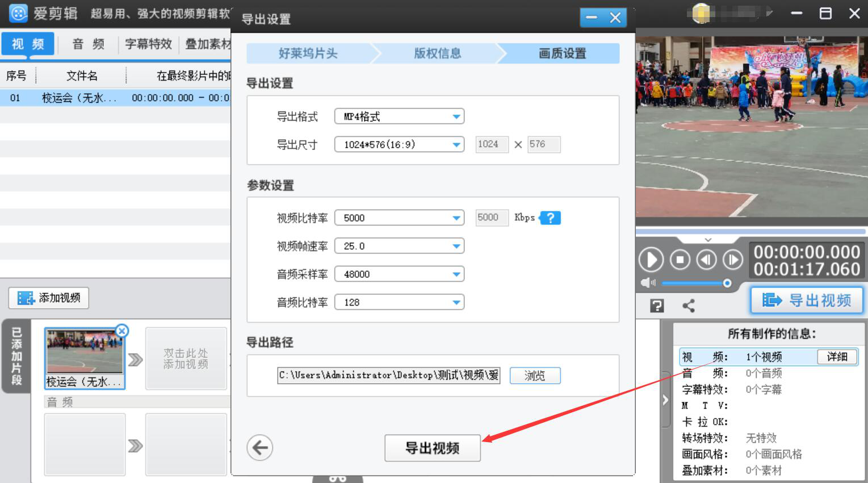
Task: Open help via the question mark under player
Action: (657, 306)
